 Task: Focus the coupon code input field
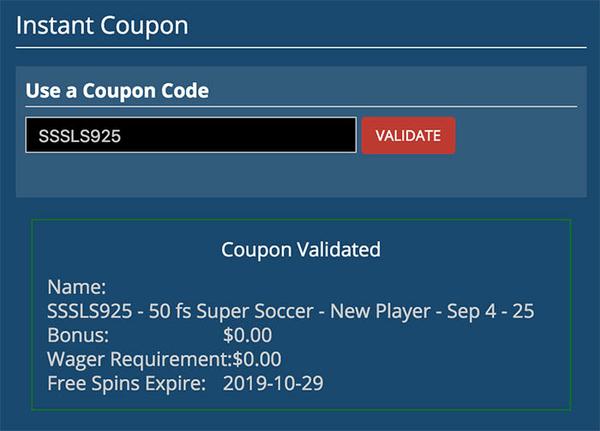click(190, 136)
